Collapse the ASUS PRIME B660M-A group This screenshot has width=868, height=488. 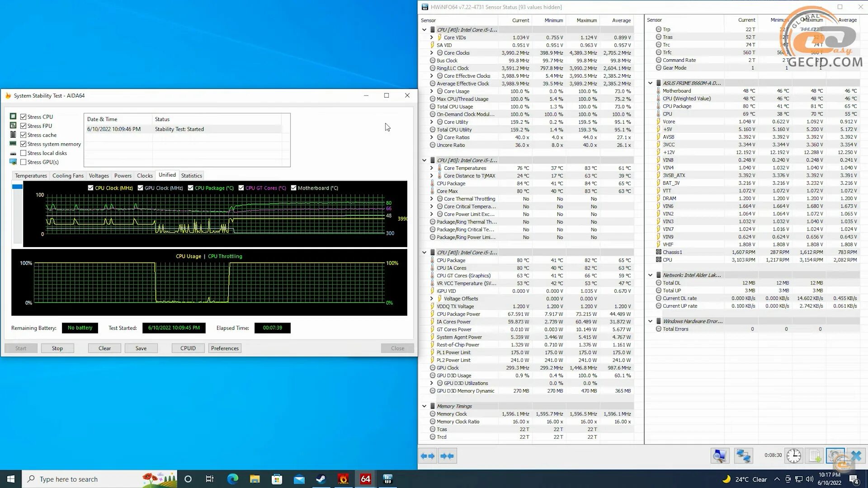pos(650,83)
